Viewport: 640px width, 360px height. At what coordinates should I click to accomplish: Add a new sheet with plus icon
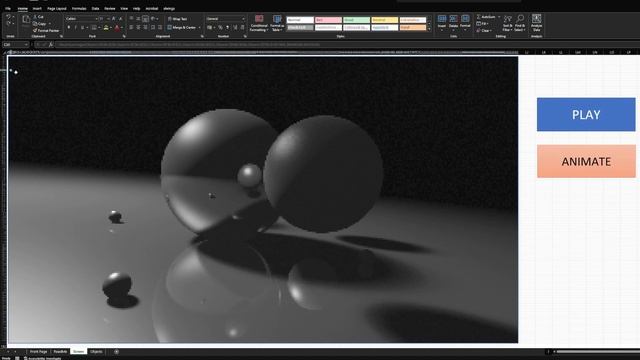point(116,351)
